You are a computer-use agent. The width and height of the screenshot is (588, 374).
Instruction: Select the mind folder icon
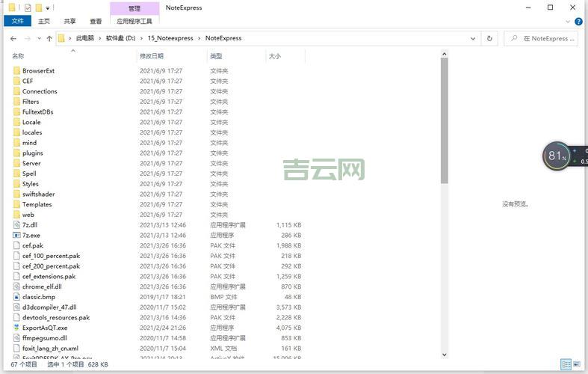[x=16, y=143]
